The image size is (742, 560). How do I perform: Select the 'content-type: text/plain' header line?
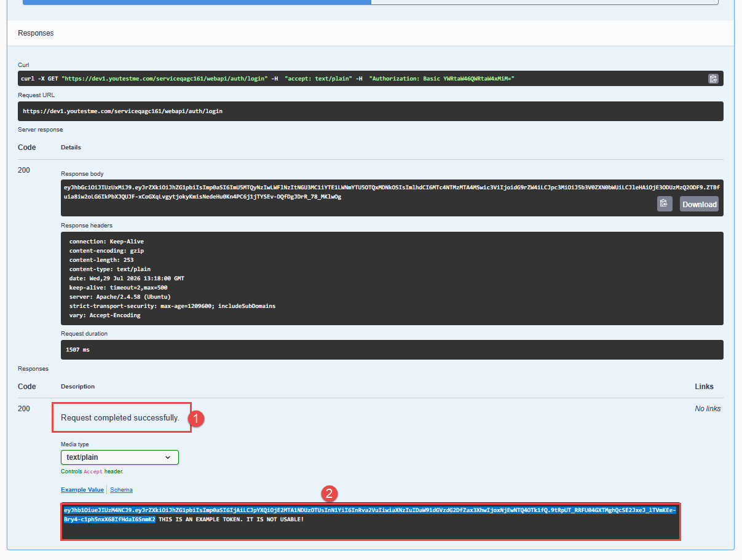pos(110,269)
